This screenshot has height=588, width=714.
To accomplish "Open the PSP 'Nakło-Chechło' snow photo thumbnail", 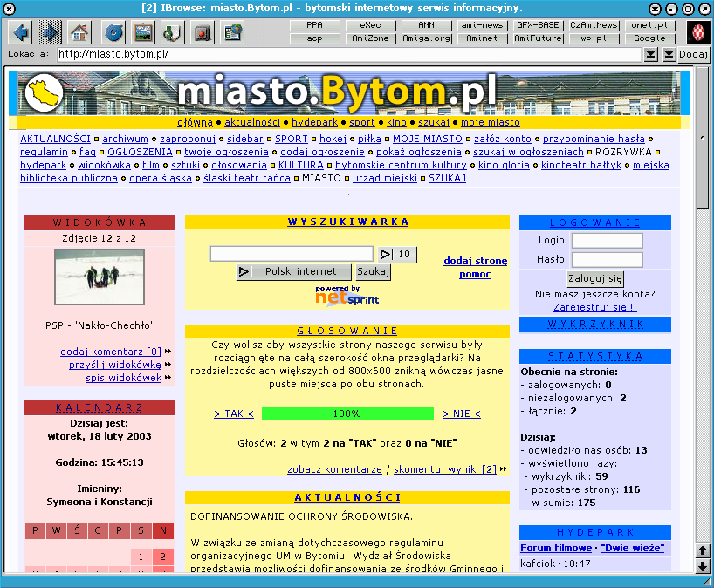I will pos(100,277).
